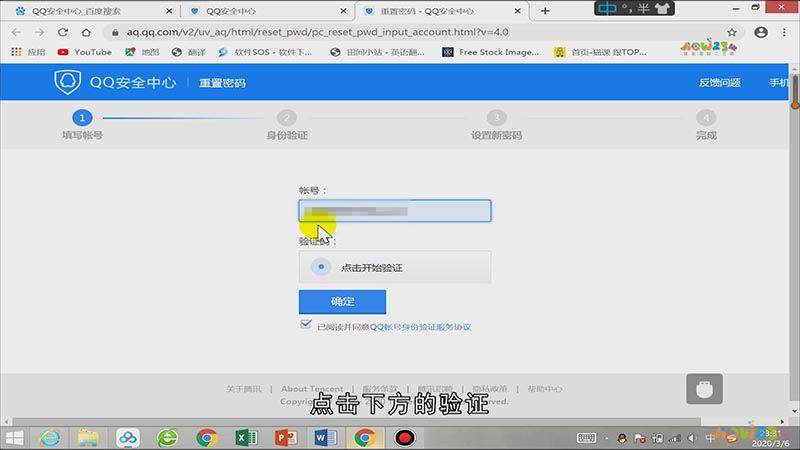Click the horizontal page scrollbar
The height and width of the screenshot is (450, 800).
(x=357, y=421)
